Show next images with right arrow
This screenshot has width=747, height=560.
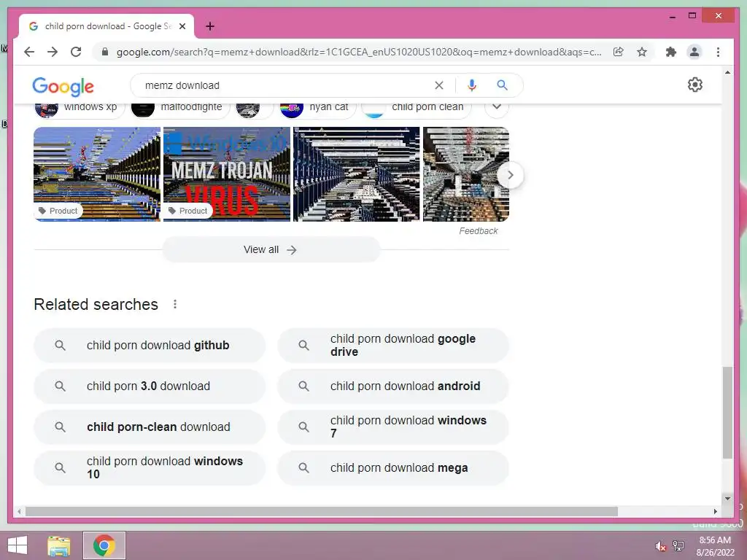[x=510, y=175]
